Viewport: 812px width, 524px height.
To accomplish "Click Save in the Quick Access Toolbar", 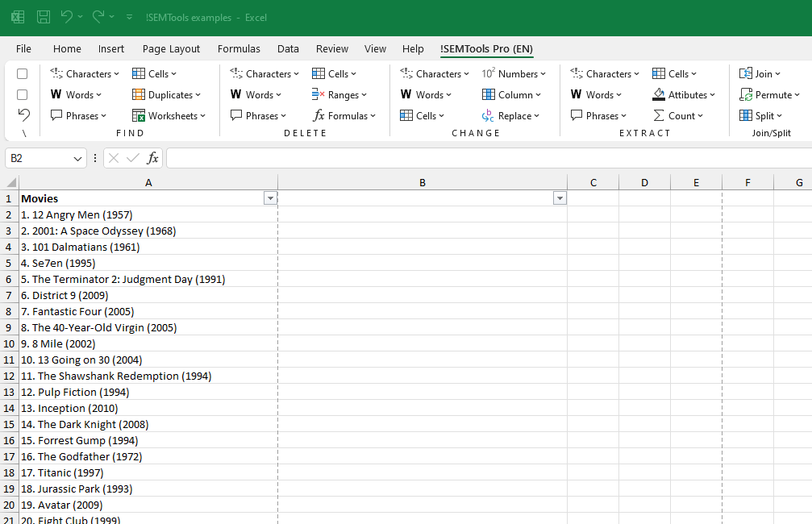I will [x=43, y=16].
